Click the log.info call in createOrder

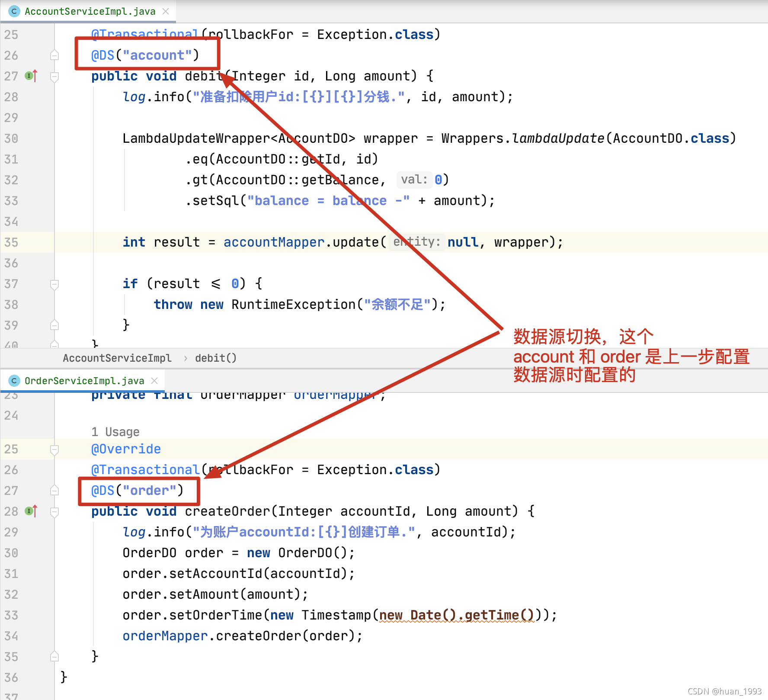pyautogui.click(x=319, y=532)
